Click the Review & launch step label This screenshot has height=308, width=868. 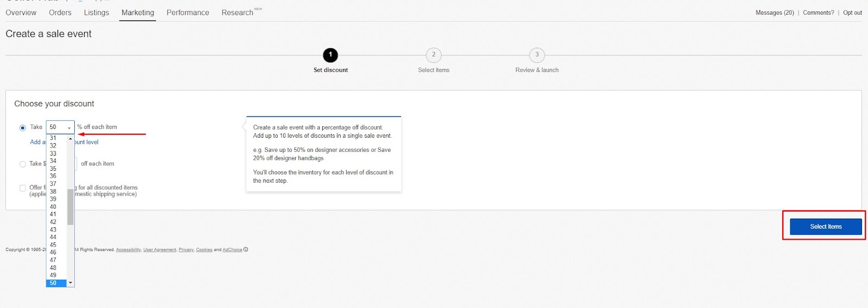point(537,70)
